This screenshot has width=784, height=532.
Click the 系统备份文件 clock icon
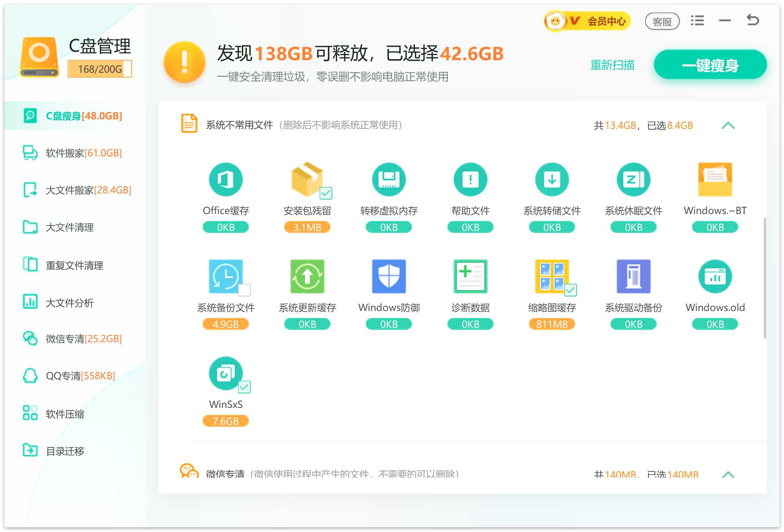[x=226, y=276]
